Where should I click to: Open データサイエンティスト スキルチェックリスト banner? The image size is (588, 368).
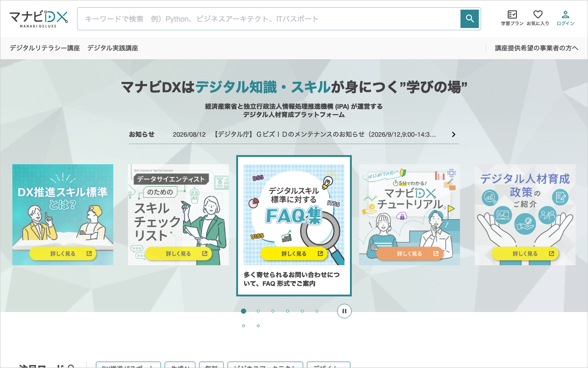point(178,215)
